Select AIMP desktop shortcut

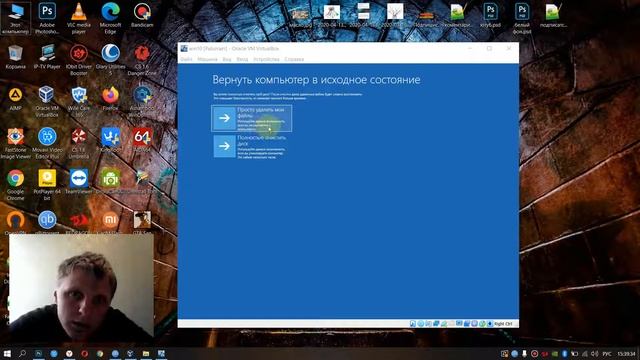point(16,99)
